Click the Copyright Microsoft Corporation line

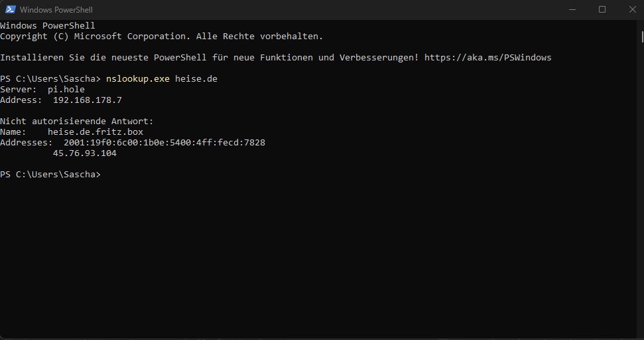click(161, 36)
